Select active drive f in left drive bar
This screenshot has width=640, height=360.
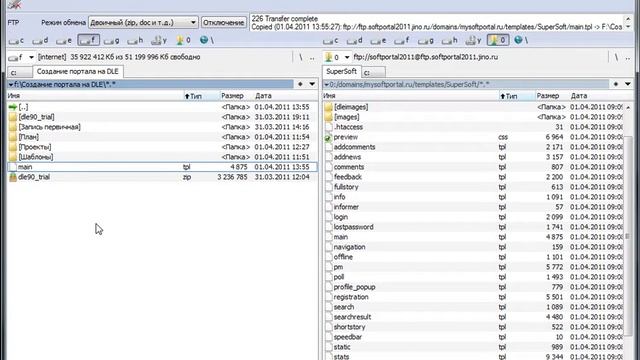(88, 40)
